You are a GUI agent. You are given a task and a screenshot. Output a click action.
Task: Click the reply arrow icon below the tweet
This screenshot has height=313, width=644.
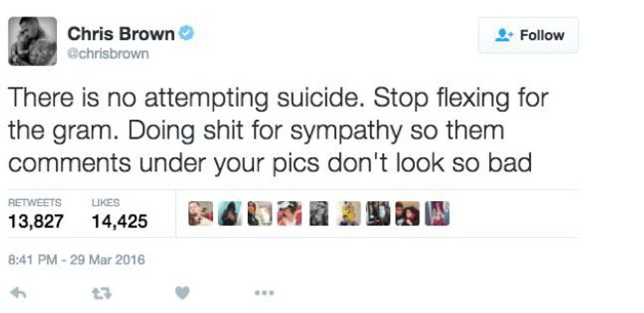point(18,293)
